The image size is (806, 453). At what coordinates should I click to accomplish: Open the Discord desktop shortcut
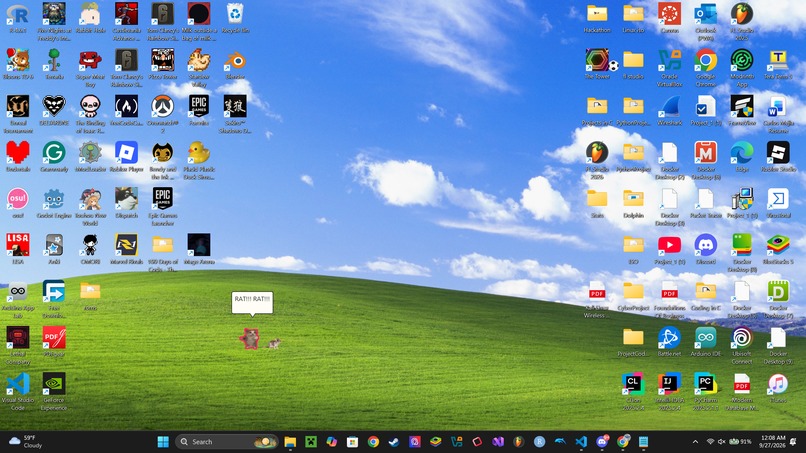point(706,245)
